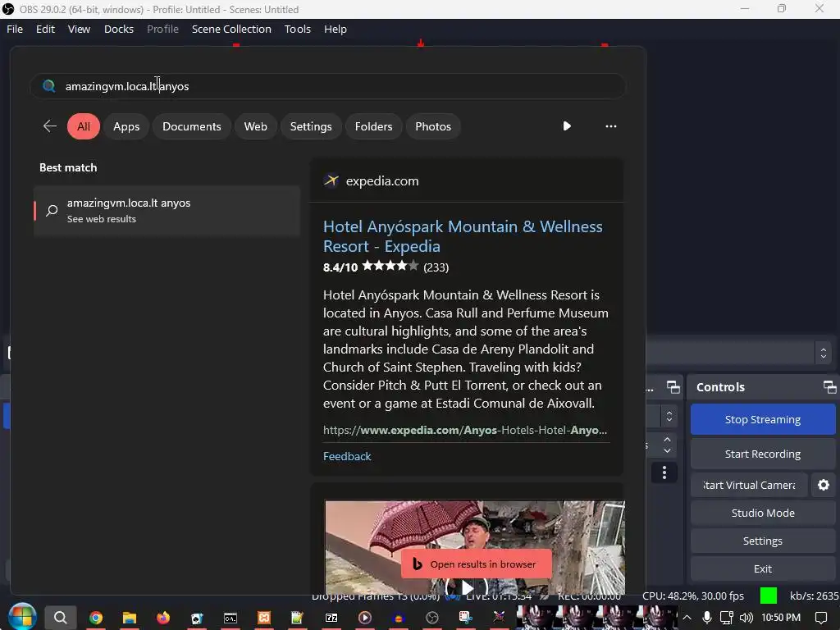Click Open results in browser button

coord(477,564)
